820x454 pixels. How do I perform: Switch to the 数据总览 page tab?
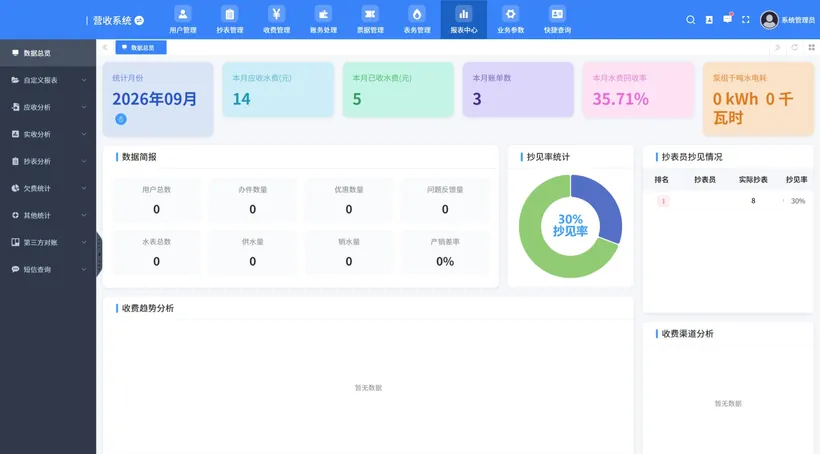pyautogui.click(x=141, y=48)
